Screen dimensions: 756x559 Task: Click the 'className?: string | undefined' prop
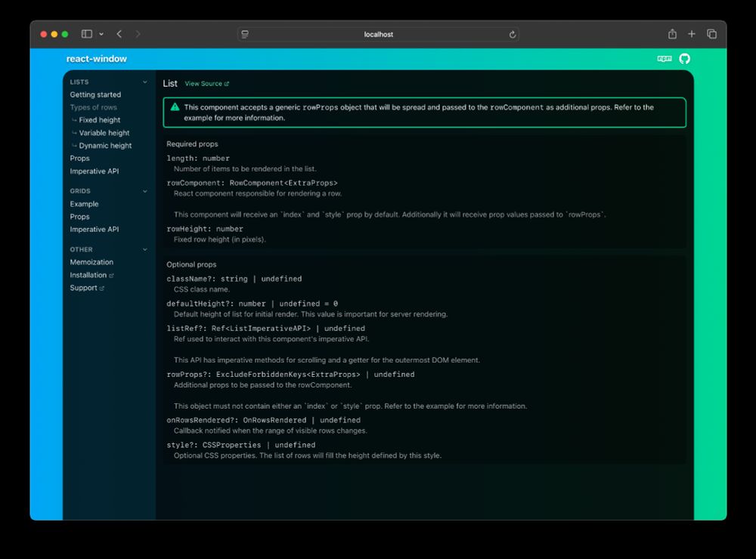click(x=234, y=279)
